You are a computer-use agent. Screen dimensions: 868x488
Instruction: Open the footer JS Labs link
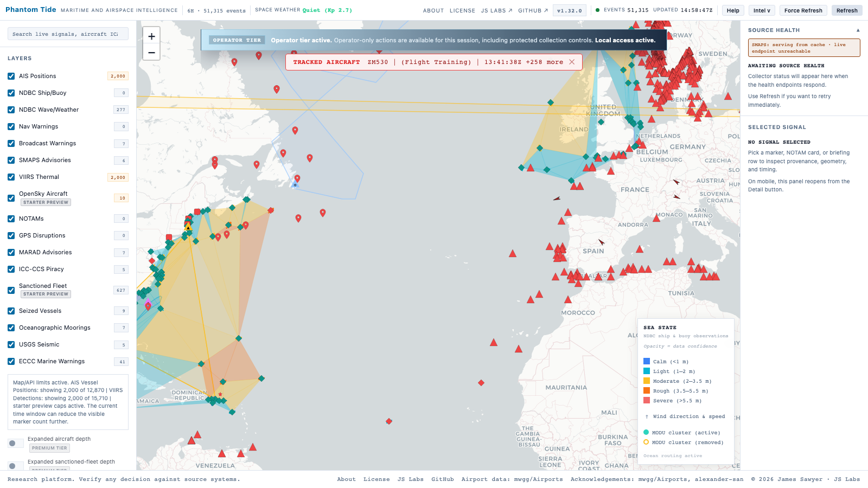click(411, 479)
